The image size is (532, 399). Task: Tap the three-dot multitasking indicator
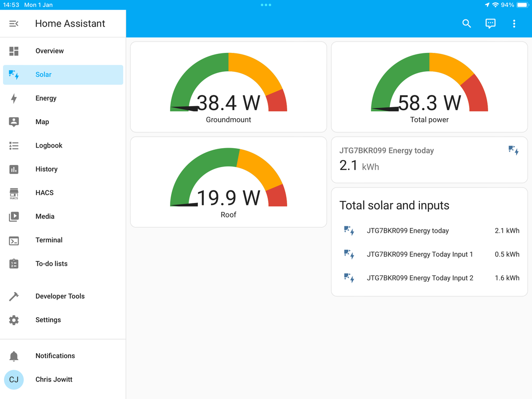266,5
